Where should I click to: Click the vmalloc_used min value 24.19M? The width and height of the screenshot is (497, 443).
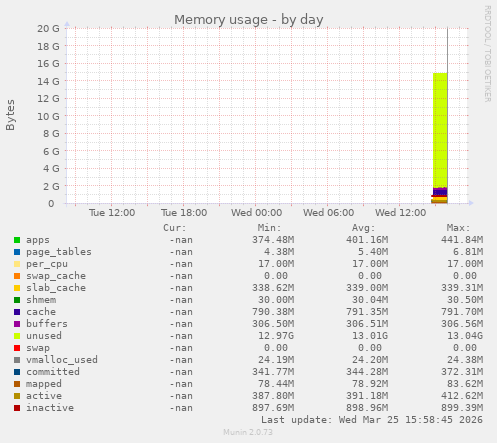coord(276,360)
